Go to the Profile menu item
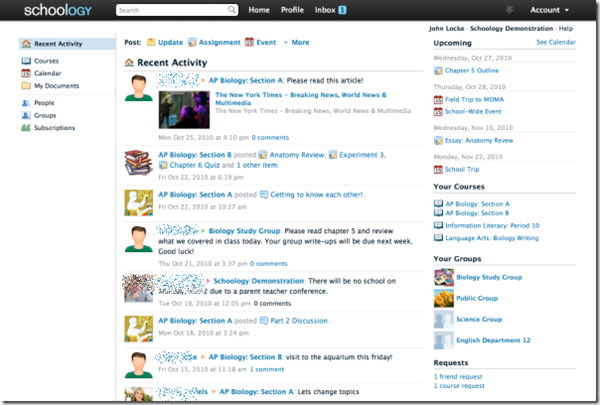The height and width of the screenshot is (405, 600). coord(292,10)
